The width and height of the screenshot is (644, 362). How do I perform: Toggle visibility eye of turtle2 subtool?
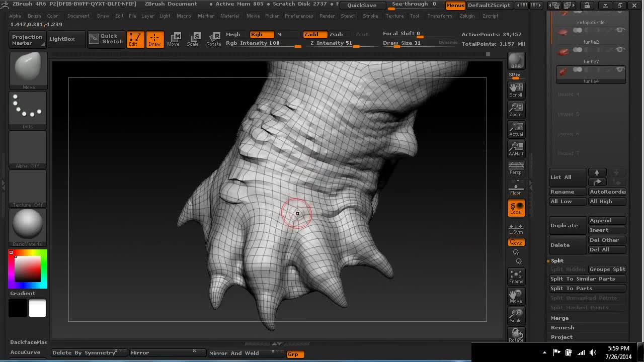point(620,31)
